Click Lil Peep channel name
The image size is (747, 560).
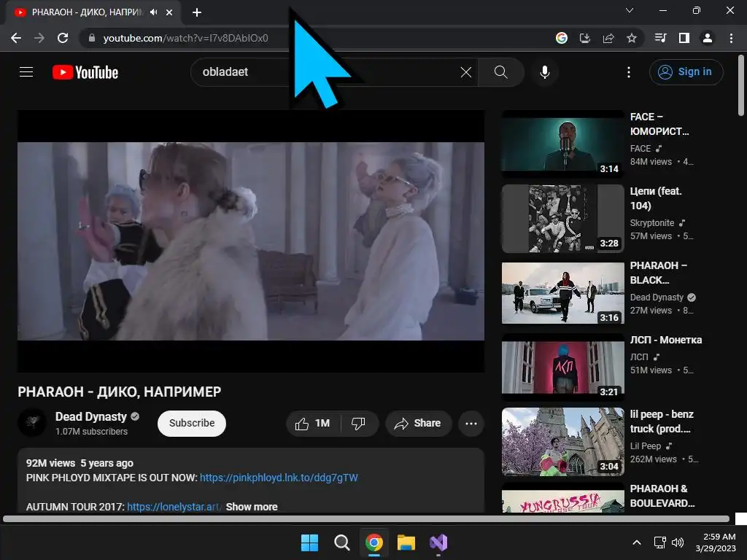(646, 446)
